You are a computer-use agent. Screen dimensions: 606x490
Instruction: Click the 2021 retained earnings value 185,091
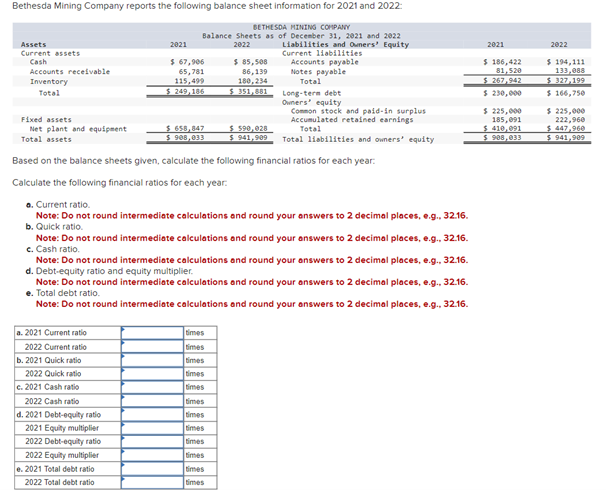507,120
